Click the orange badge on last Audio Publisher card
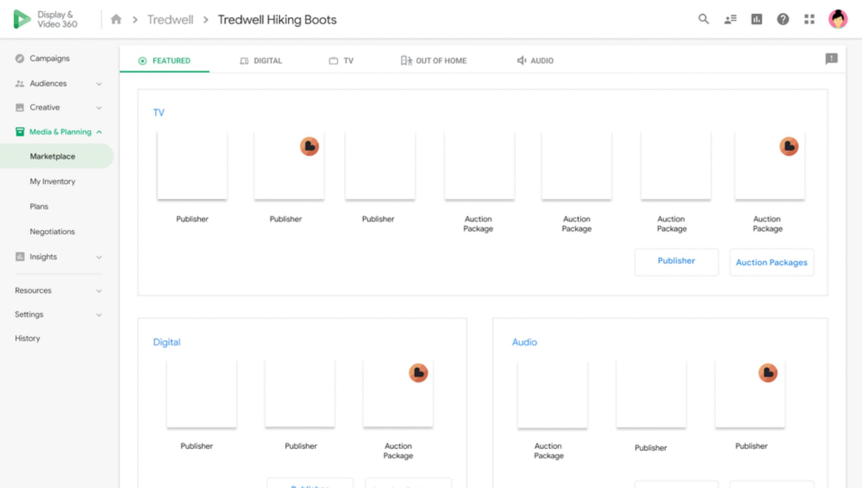 [x=768, y=373]
